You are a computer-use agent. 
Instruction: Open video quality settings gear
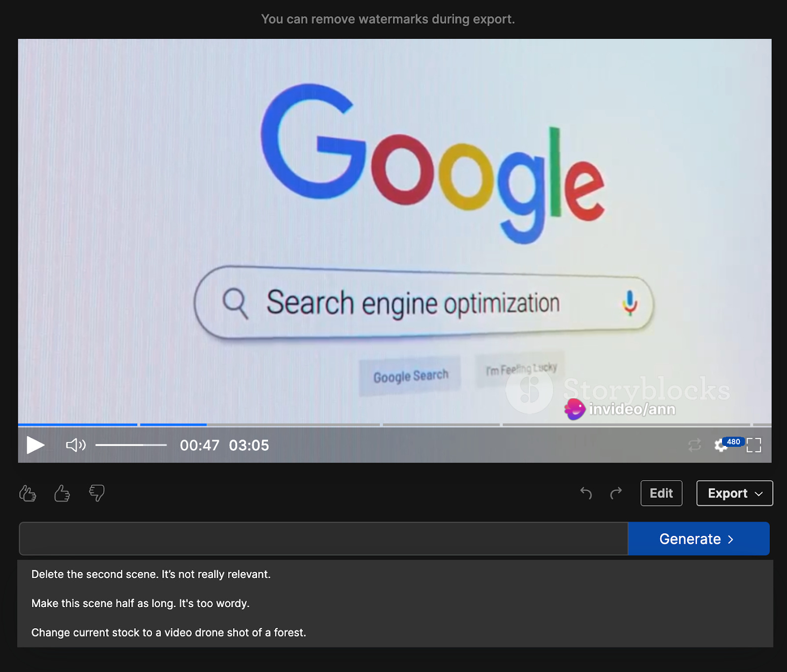click(721, 445)
